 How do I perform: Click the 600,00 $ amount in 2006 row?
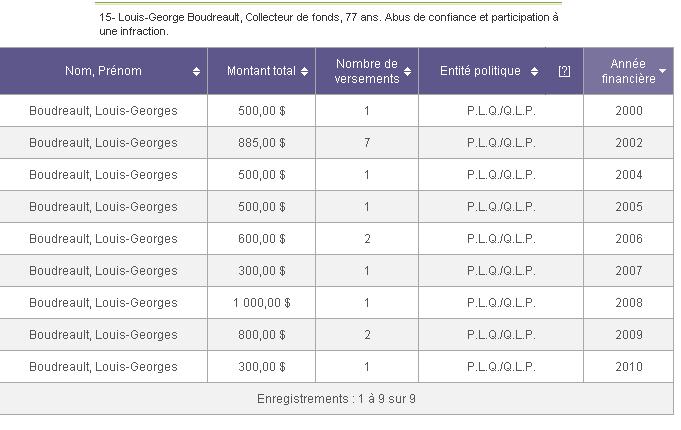[261, 239]
